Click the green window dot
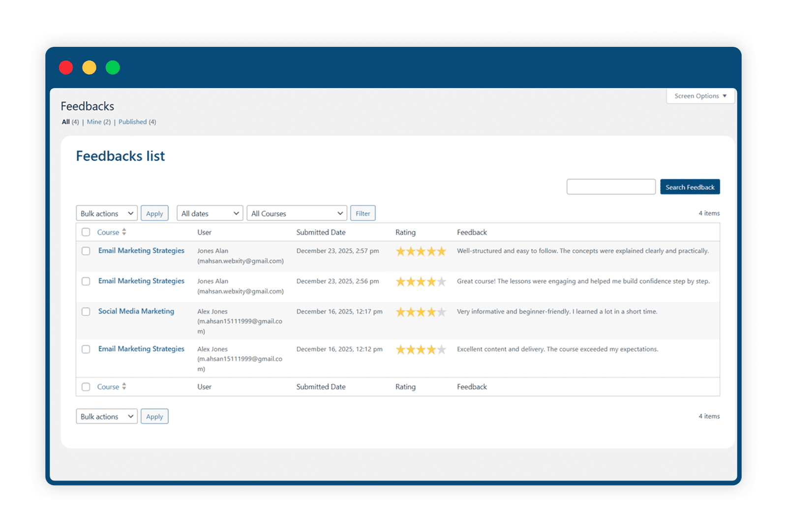 pyautogui.click(x=113, y=67)
